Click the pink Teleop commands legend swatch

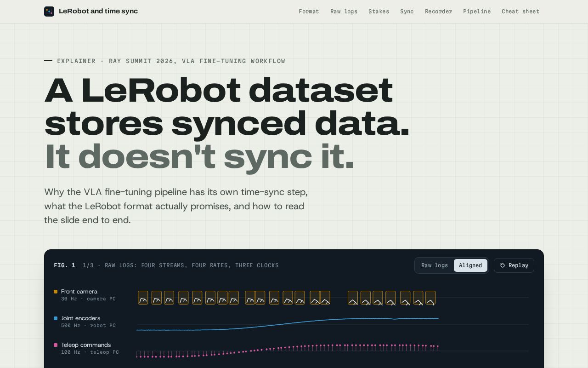[56, 345]
